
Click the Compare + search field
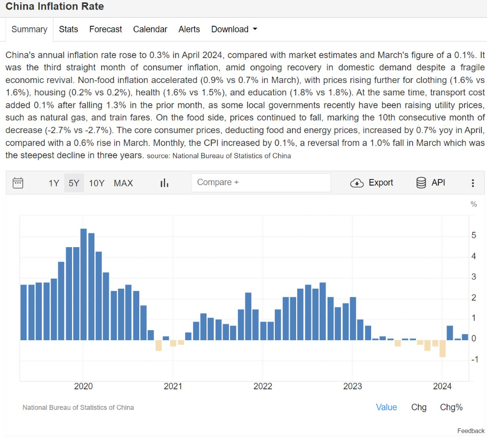(261, 183)
